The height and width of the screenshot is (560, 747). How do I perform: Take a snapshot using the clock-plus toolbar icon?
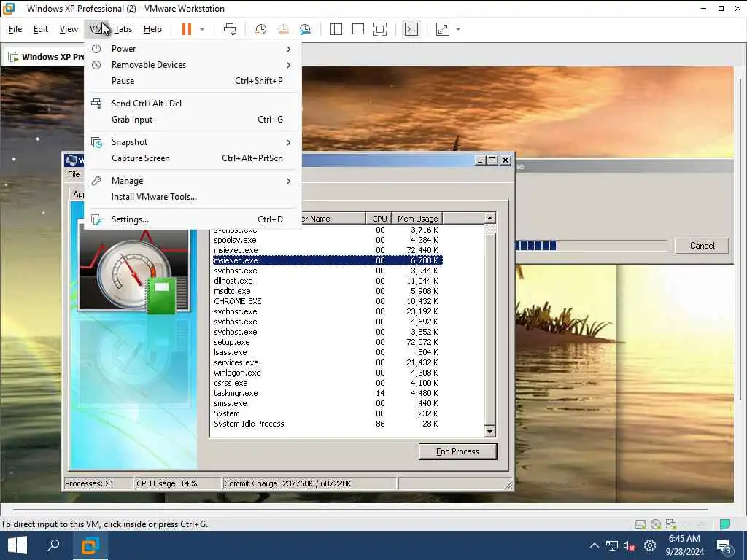coord(260,29)
